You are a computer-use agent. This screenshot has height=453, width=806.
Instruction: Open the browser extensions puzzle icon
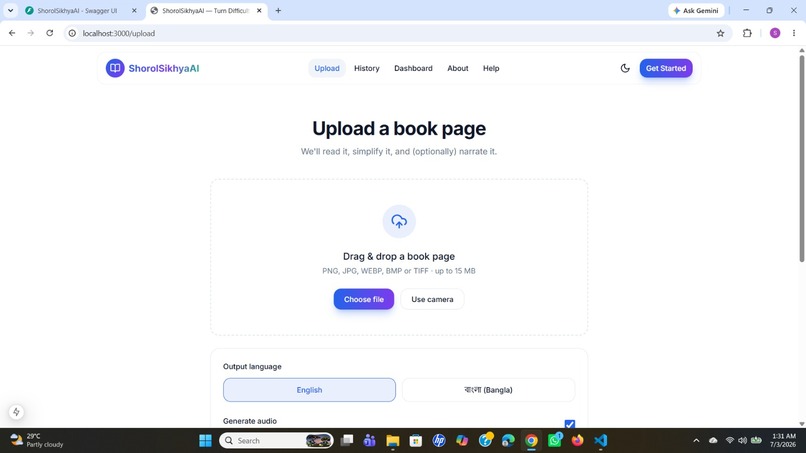click(747, 33)
